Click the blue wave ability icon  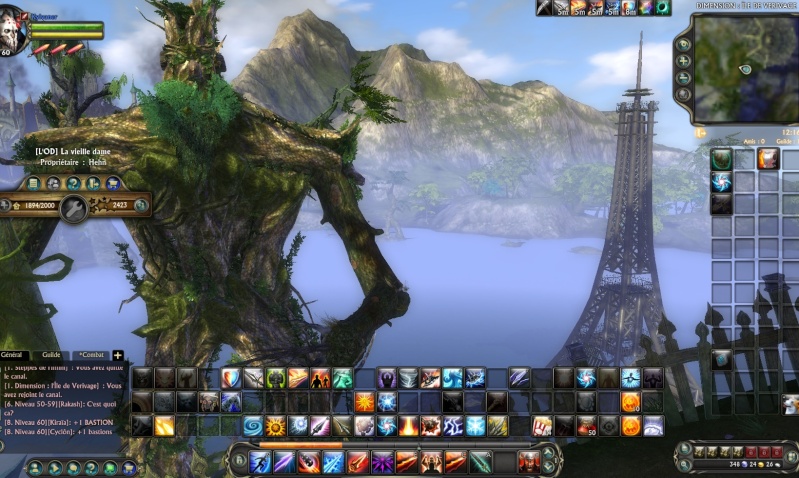452,378
